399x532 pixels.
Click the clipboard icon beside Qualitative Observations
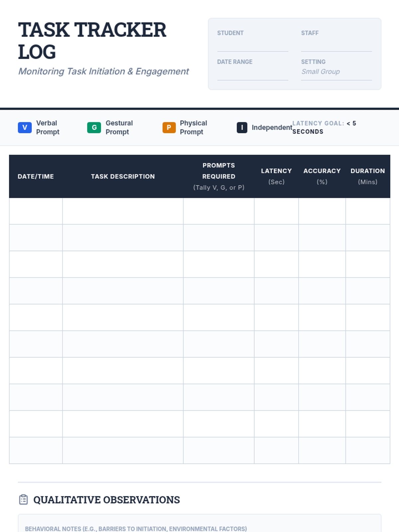[23, 499]
